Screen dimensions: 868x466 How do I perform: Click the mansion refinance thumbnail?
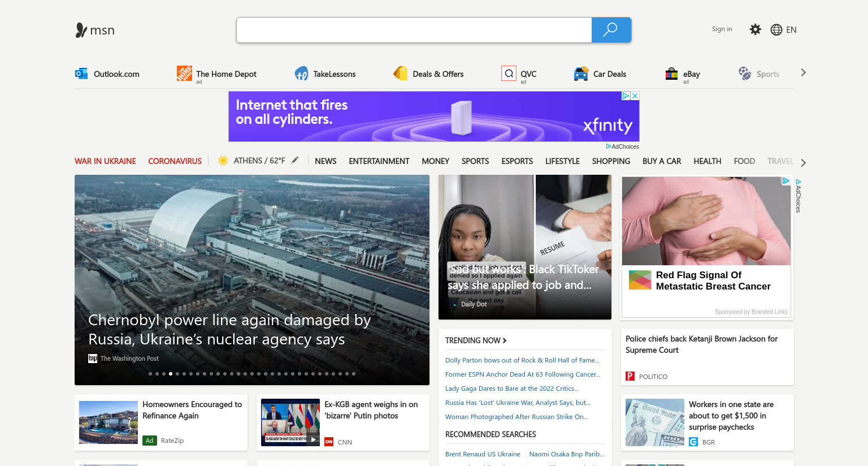click(108, 422)
